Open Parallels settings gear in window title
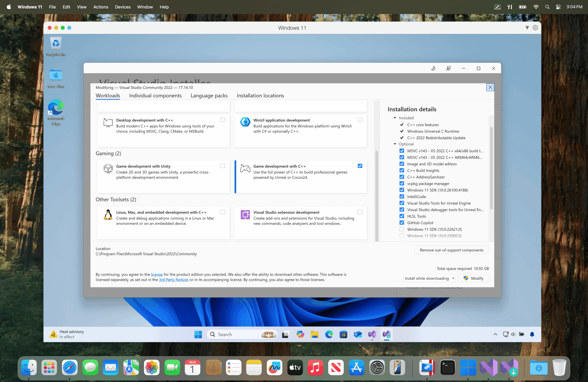The height and width of the screenshot is (382, 588). click(535, 28)
